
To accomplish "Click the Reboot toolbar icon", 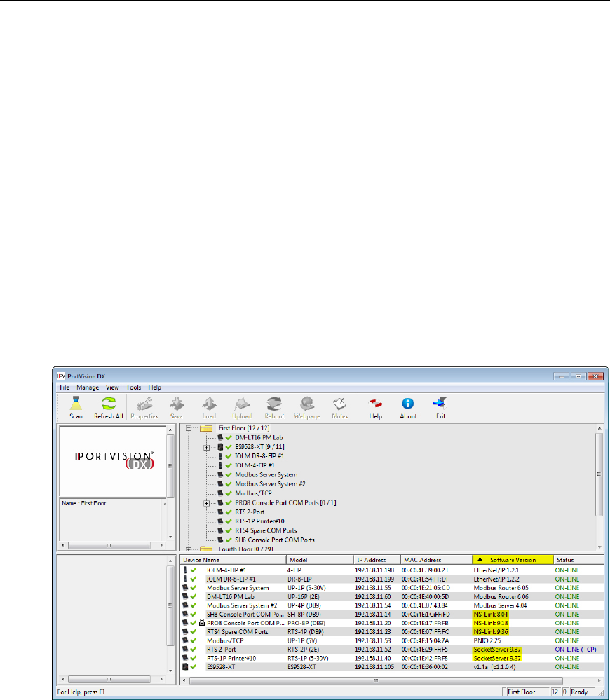I will click(x=274, y=404).
